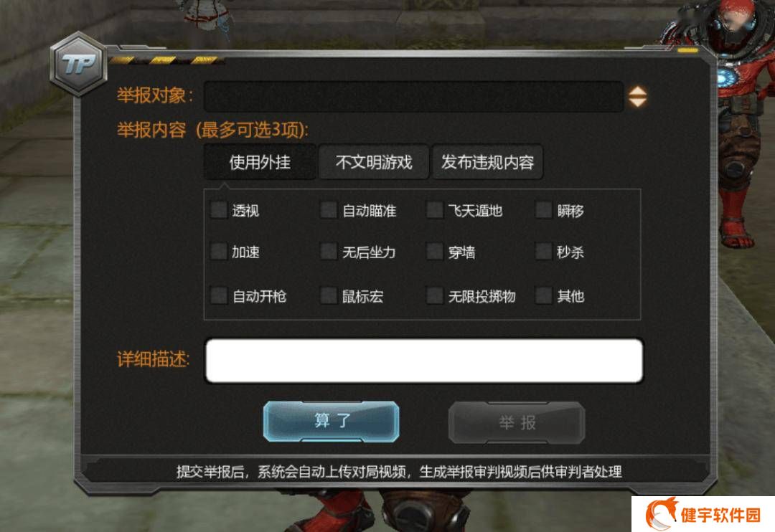Click into the 详细描述 text field

coord(424,361)
